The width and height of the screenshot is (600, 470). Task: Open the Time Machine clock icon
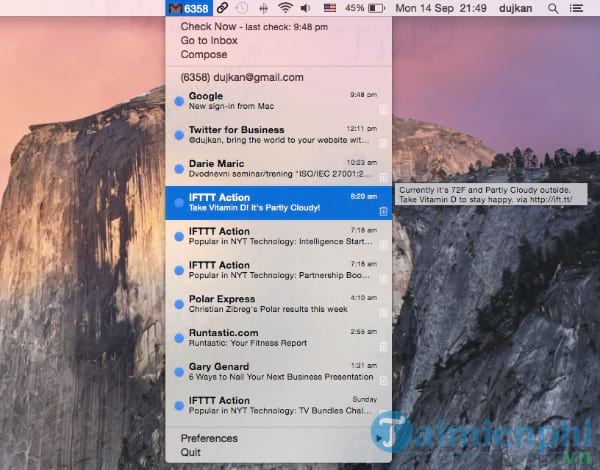coord(241,8)
